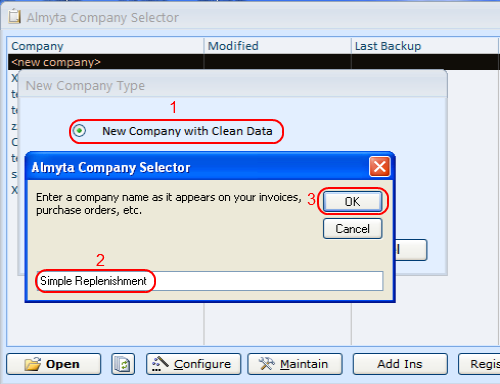Click the company name input field
Viewport: 500px width, 384px height.
[210, 281]
